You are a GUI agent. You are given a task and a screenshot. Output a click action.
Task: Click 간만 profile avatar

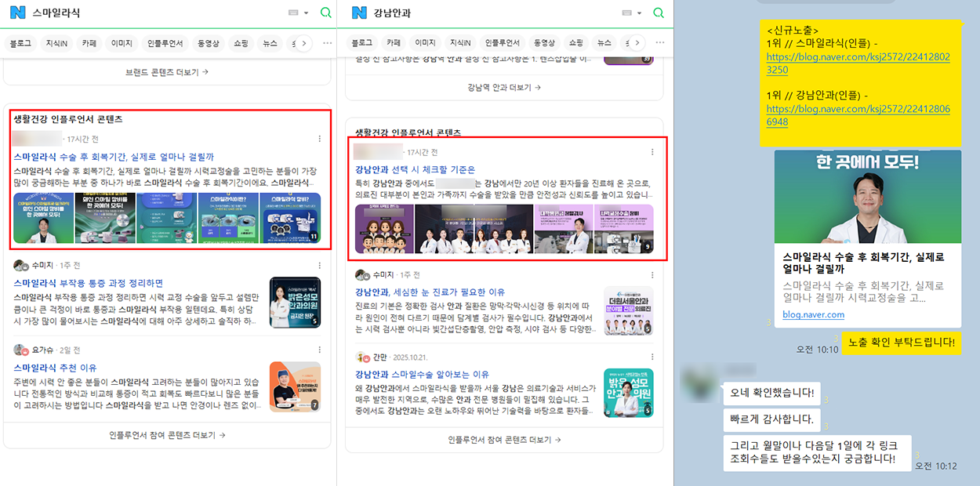[361, 357]
